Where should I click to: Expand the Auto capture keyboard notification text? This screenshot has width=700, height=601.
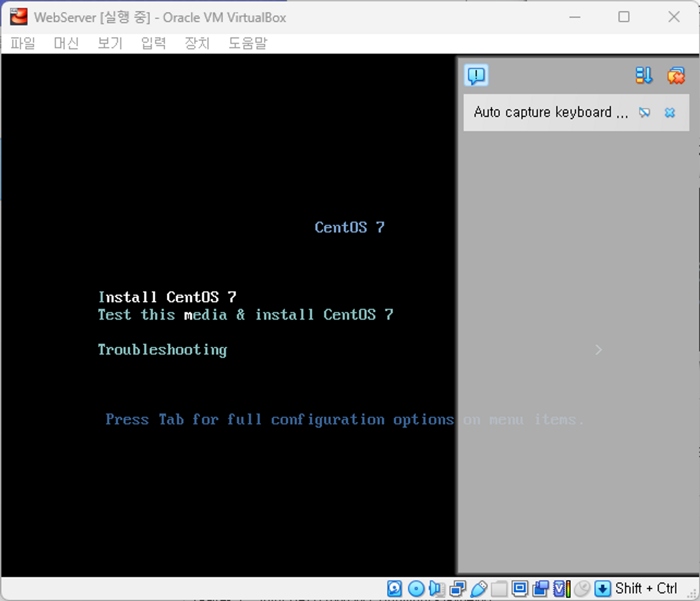click(551, 112)
